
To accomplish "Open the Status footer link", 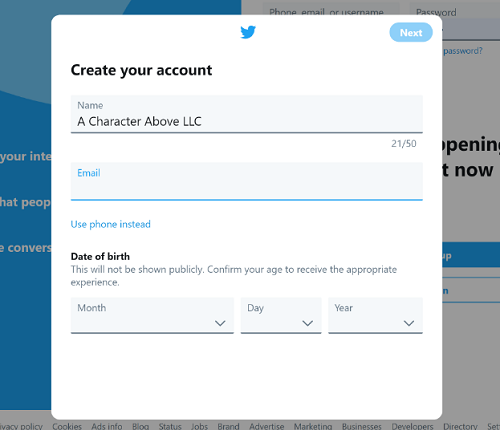I will click(170, 426).
